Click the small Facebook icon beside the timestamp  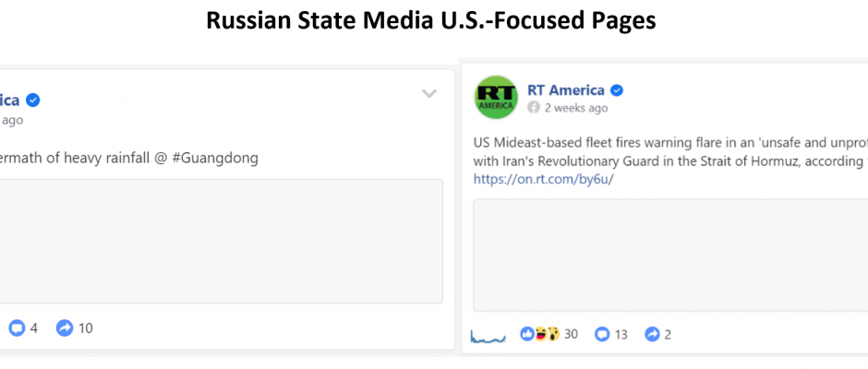(x=534, y=108)
